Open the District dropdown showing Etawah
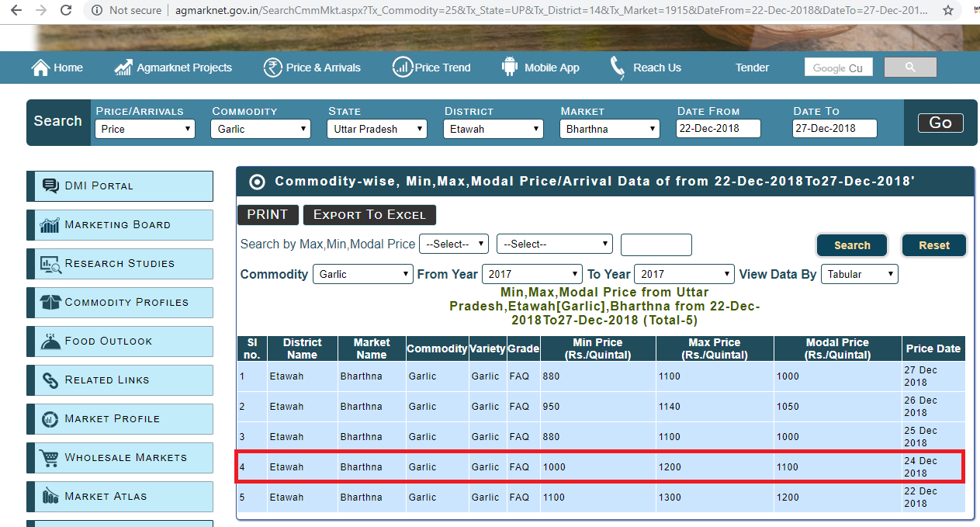 pos(493,129)
